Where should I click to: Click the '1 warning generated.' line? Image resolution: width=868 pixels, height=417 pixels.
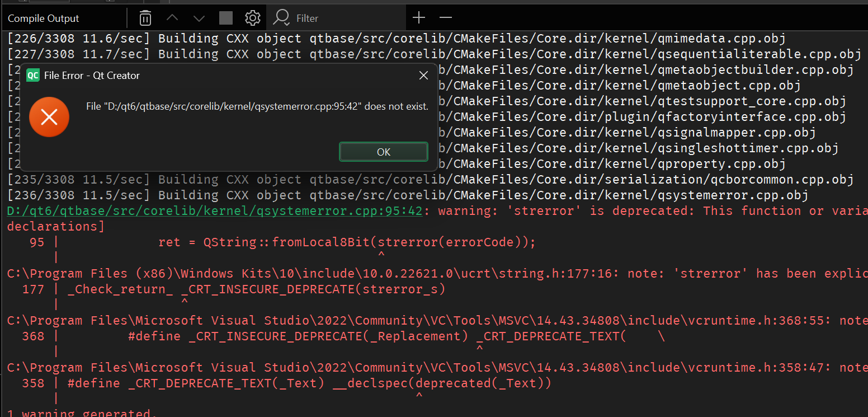pyautogui.click(x=82, y=413)
